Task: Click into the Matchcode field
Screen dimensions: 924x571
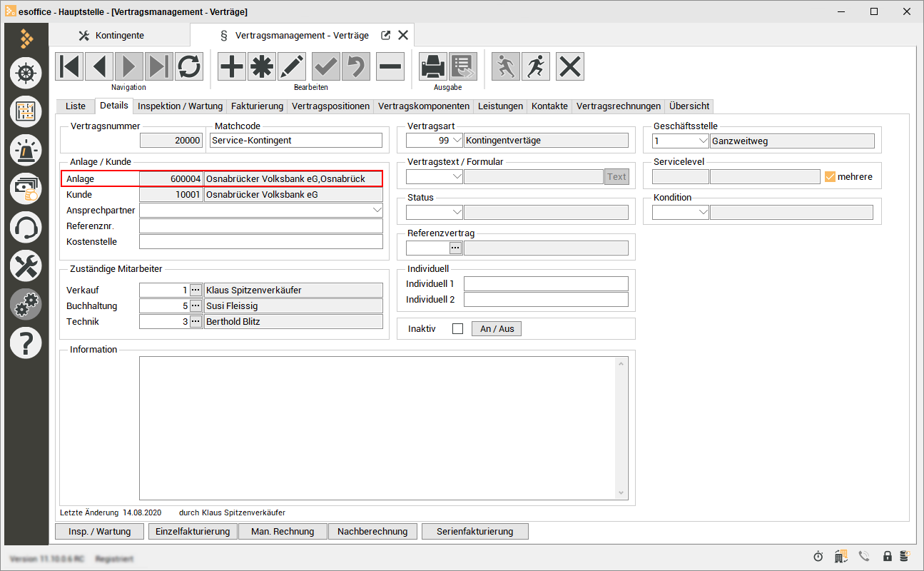Action: [x=297, y=141]
